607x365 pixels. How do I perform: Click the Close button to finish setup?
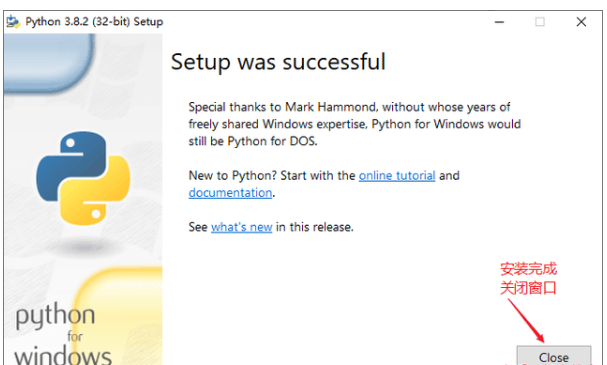[x=554, y=356]
